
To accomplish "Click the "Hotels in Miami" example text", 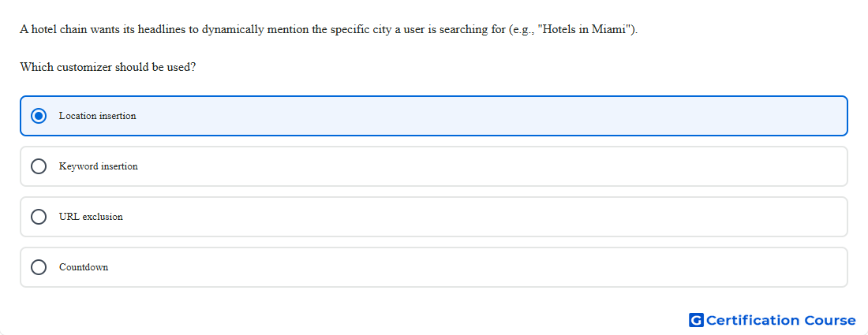I will [586, 30].
